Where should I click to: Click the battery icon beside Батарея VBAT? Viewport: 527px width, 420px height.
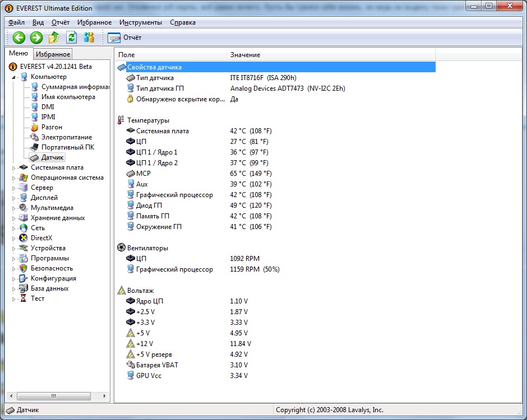131,365
